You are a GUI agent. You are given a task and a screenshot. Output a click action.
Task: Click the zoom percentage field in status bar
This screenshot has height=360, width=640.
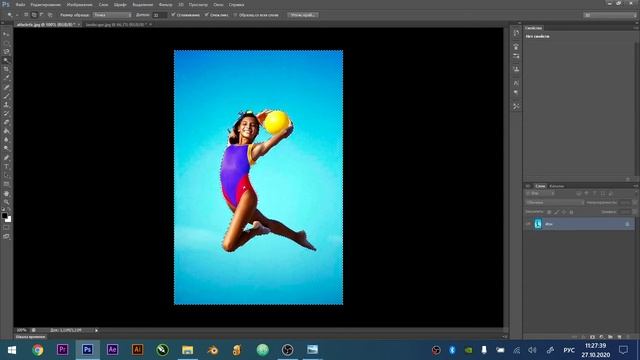[x=22, y=330]
